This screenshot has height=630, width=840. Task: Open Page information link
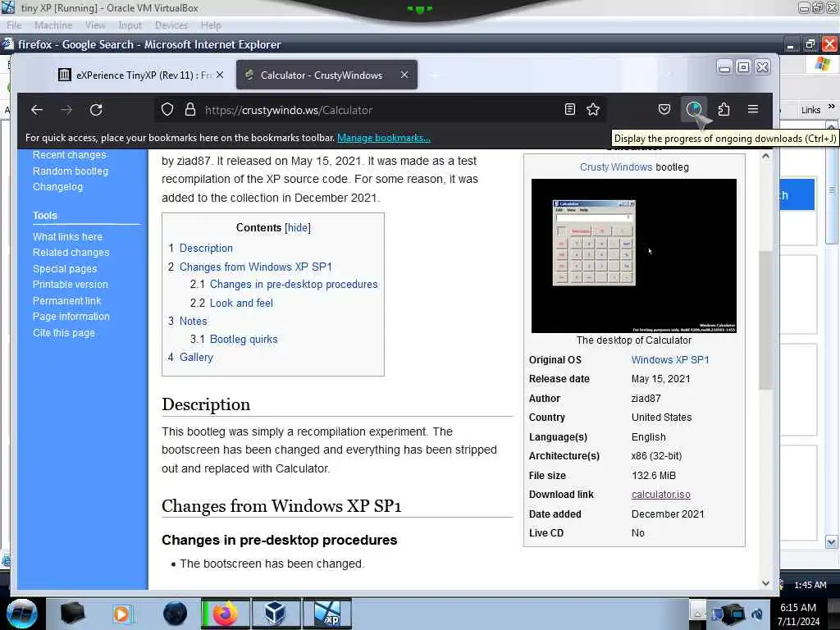coord(71,317)
